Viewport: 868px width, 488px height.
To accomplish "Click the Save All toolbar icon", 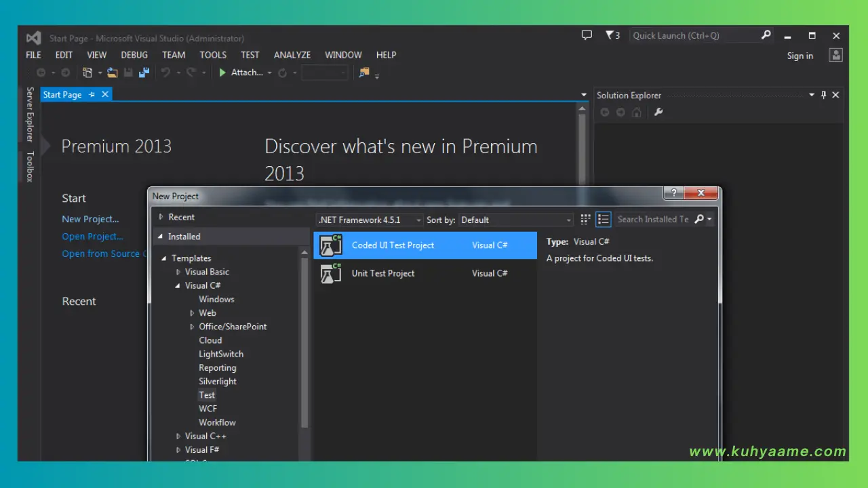I will (144, 73).
